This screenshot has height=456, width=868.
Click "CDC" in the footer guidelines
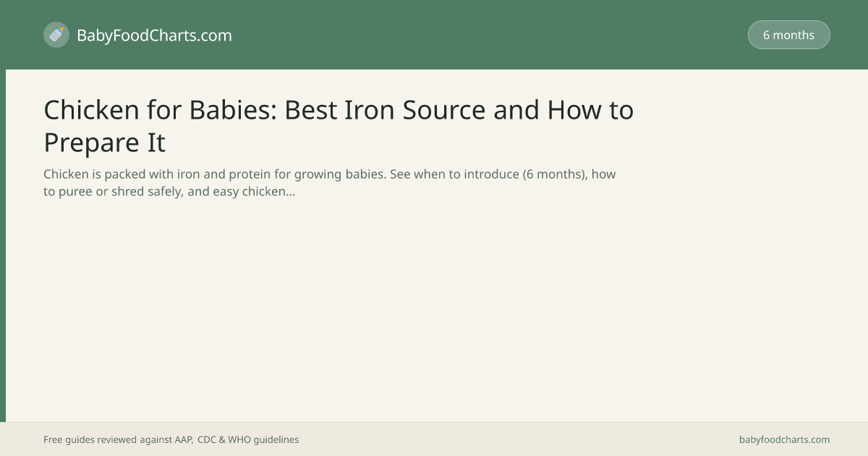206,439
